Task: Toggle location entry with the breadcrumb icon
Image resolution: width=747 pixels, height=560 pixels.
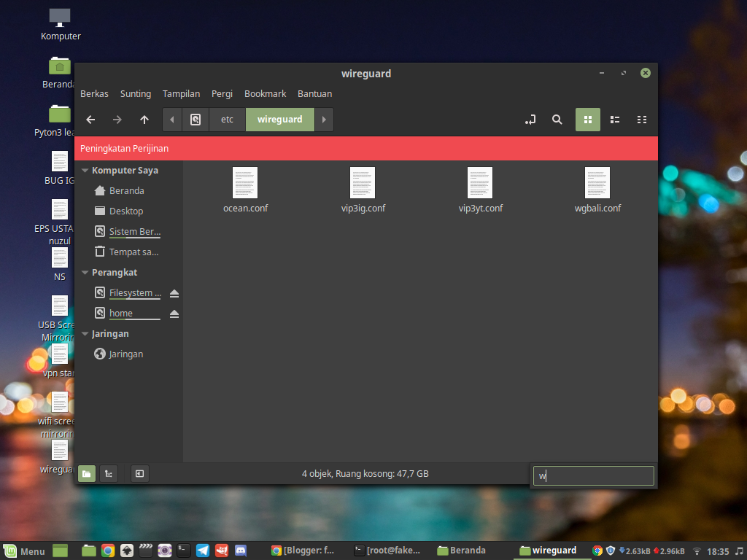Action: click(x=530, y=119)
